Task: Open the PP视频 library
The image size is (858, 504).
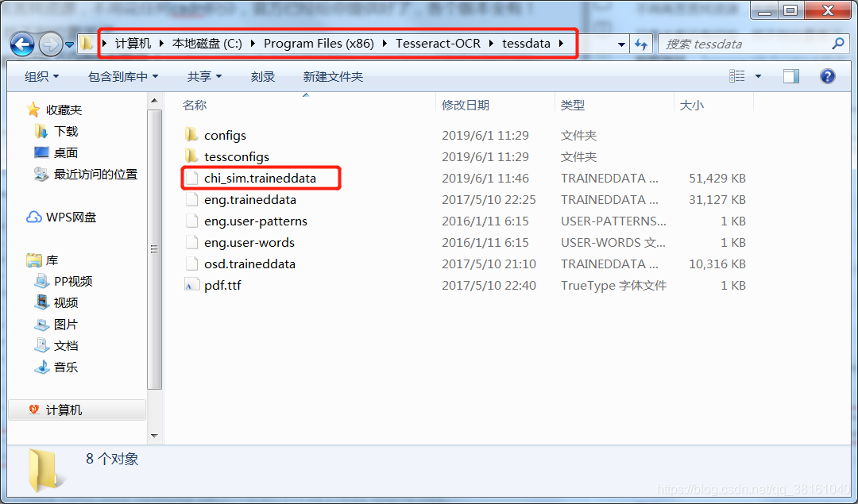Action: (73, 281)
